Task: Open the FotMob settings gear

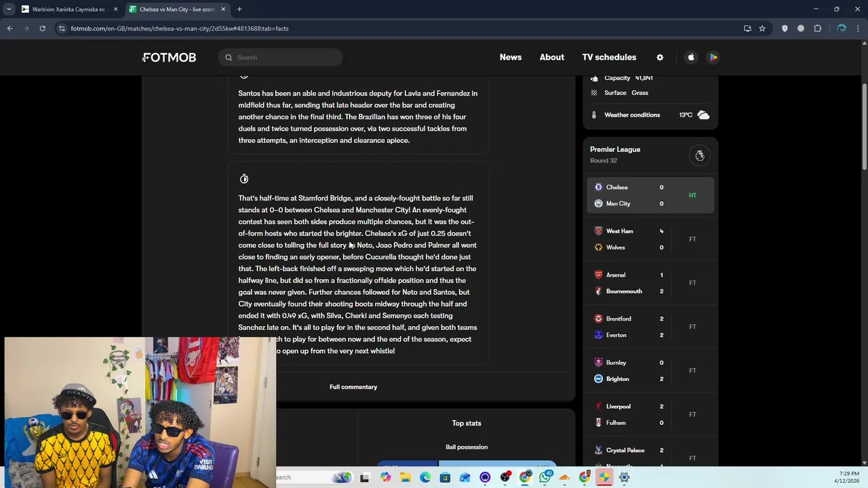Action: click(660, 58)
